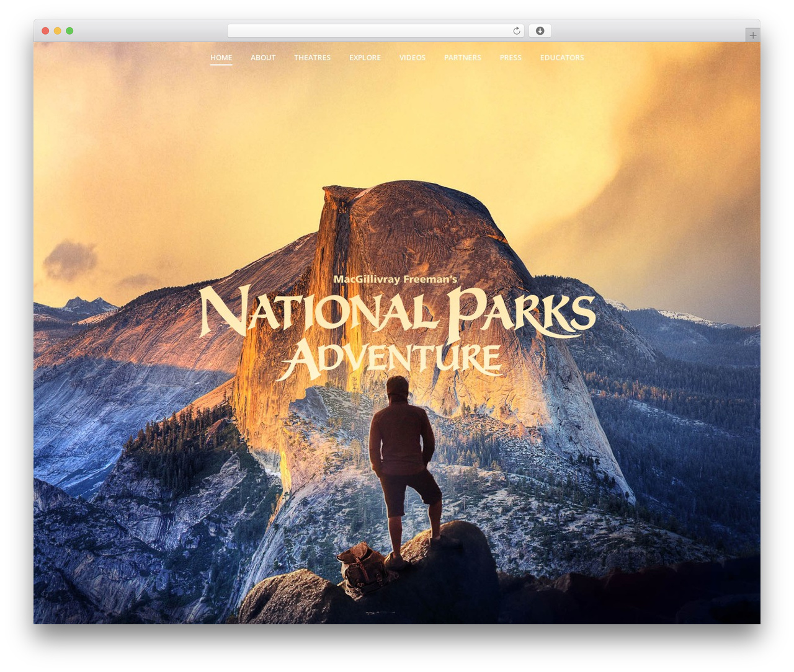This screenshot has height=672, width=794.
Task: Minimize with the yellow window button
Action: click(58, 31)
